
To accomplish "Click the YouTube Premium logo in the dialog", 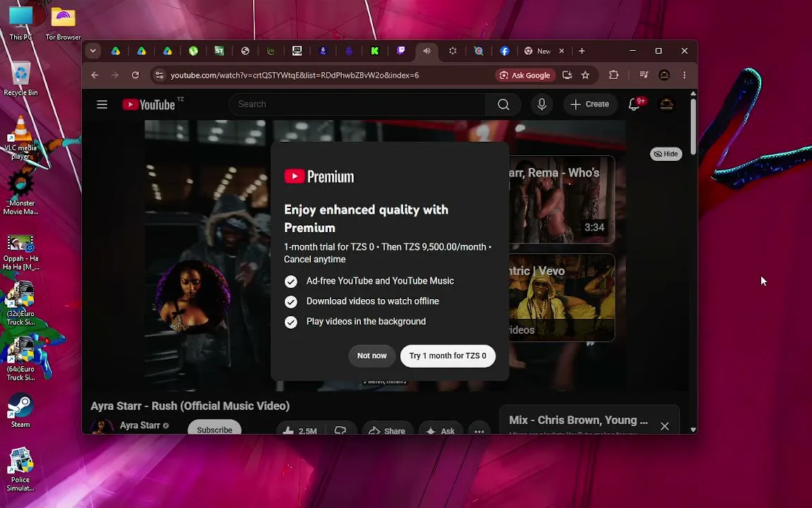I will pos(319,177).
